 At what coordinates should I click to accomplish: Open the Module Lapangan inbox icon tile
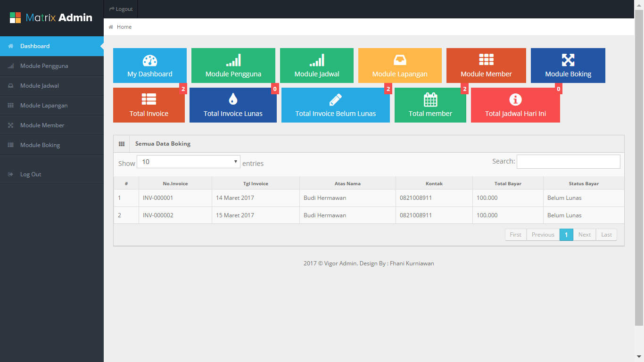pyautogui.click(x=399, y=66)
